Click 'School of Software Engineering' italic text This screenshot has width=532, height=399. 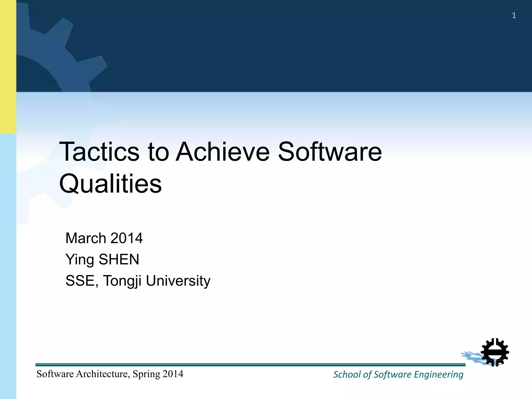[398, 375]
